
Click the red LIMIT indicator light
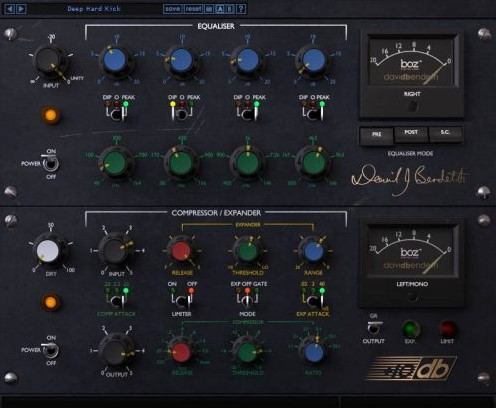pyautogui.click(x=447, y=329)
